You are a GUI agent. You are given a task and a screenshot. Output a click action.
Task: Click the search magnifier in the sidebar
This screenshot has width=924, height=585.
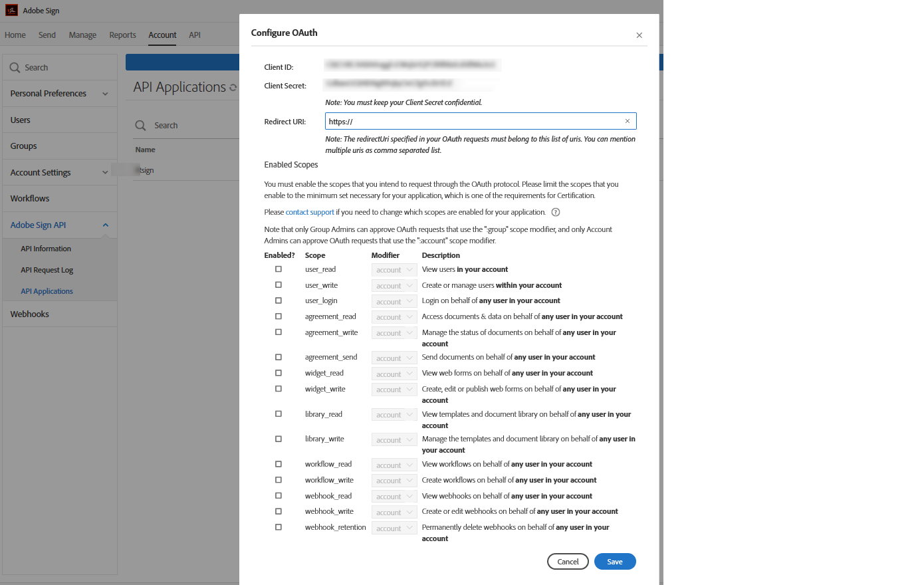point(14,67)
